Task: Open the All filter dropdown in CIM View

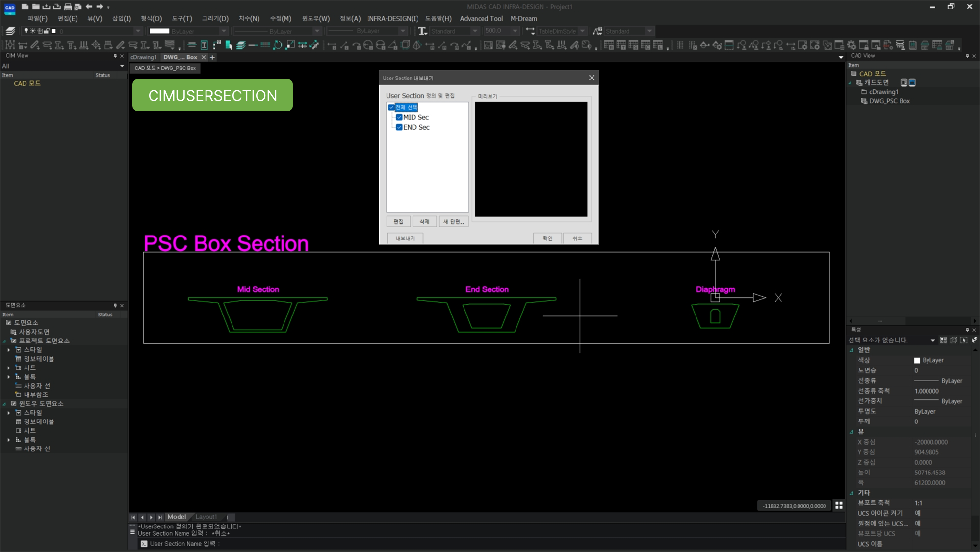Action: pyautogui.click(x=122, y=66)
